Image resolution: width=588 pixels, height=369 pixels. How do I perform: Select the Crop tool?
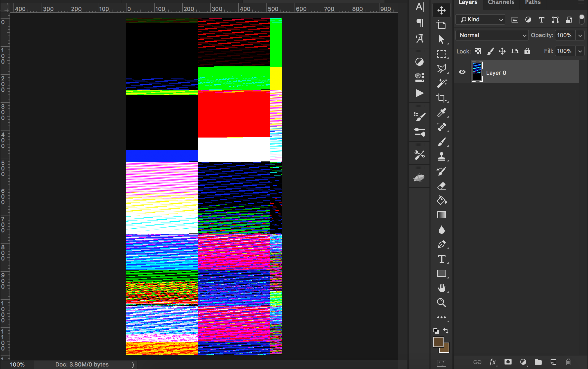click(441, 98)
